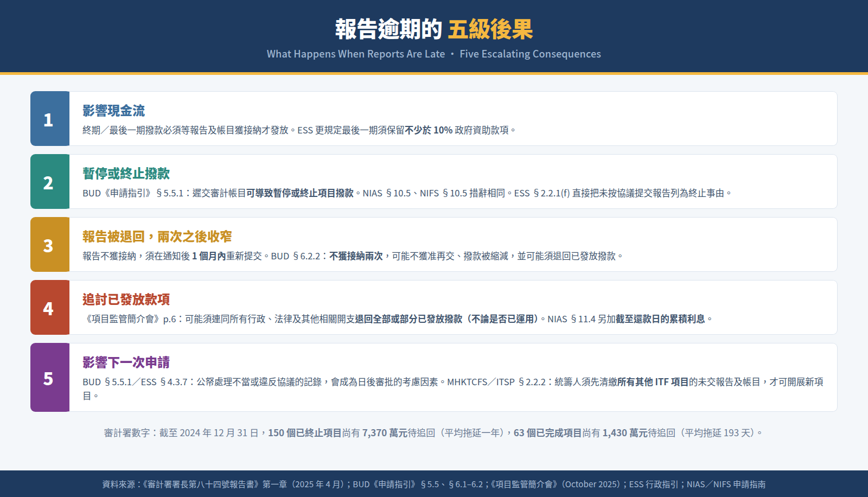Screen dimensions: 868x497
Task: Click the gold number 3 badge
Action: [50, 245]
